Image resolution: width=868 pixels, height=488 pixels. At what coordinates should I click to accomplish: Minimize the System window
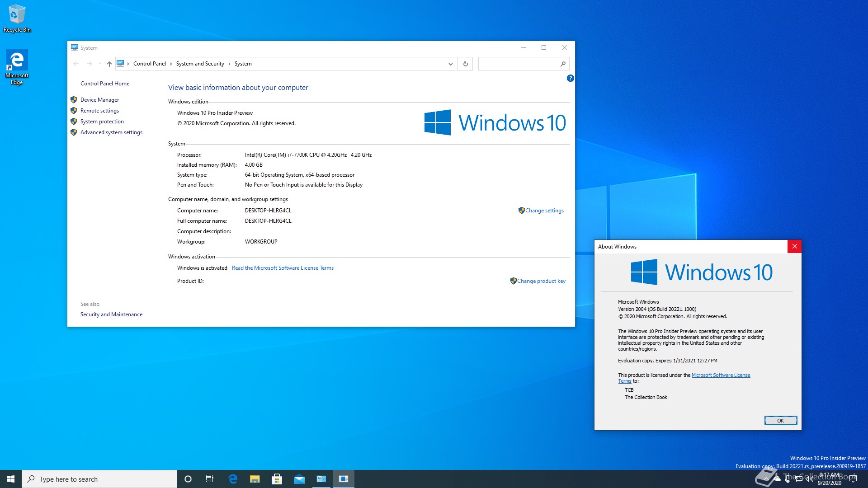click(524, 47)
